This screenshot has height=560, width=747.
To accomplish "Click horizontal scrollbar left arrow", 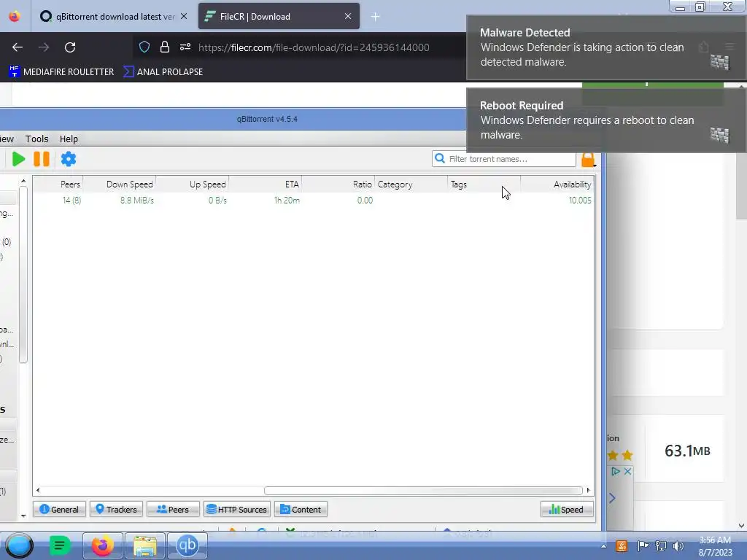I will [38, 491].
